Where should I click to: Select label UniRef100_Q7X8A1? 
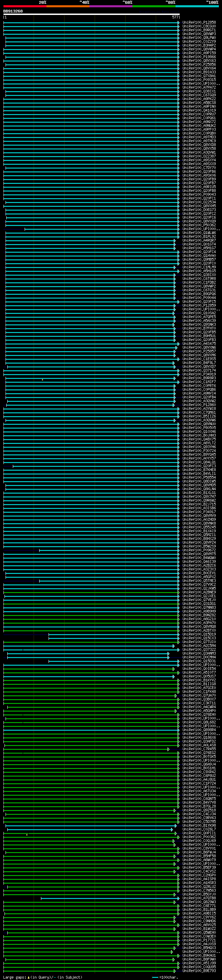(199, 76)
